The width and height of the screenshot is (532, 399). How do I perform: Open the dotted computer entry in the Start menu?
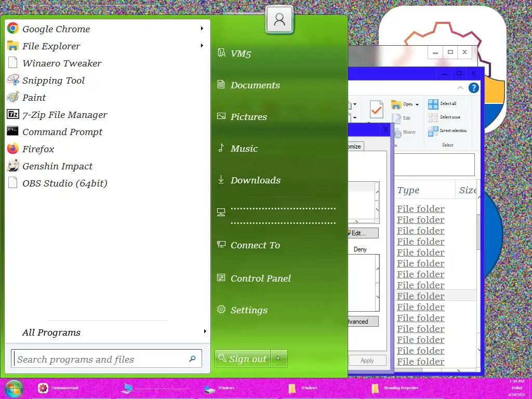point(279,215)
